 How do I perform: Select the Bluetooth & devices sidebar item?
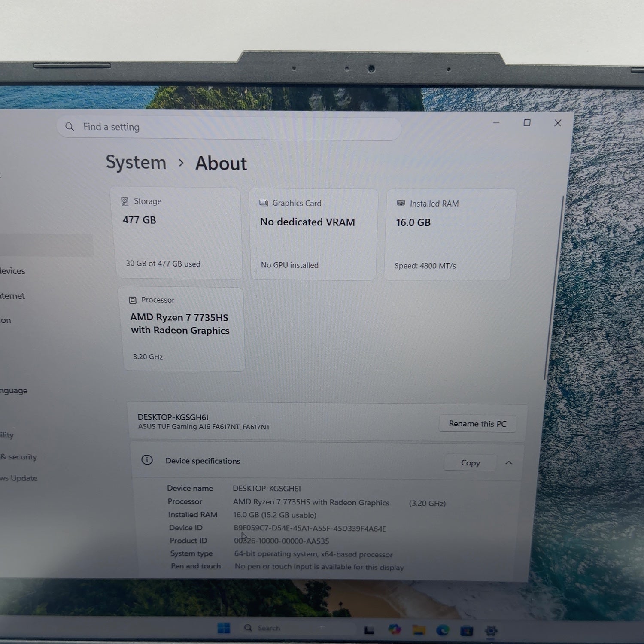pos(13,271)
